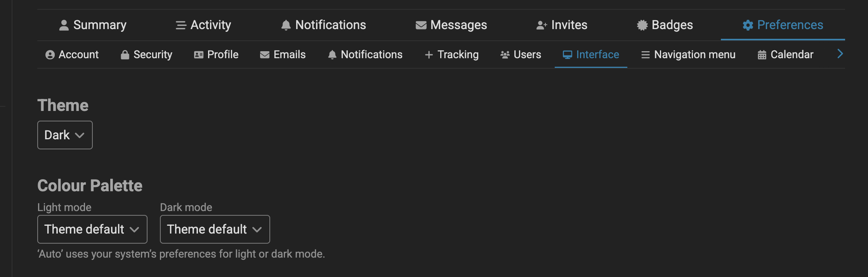This screenshot has height=277, width=868.
Task: Click the bell icon beside top Notifications
Action: tap(286, 25)
